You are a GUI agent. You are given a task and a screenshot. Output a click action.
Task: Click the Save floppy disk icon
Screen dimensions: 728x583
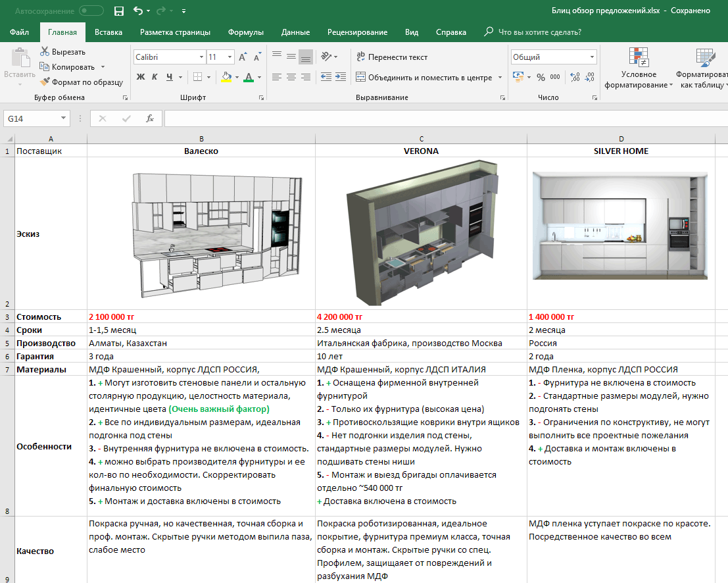119,11
